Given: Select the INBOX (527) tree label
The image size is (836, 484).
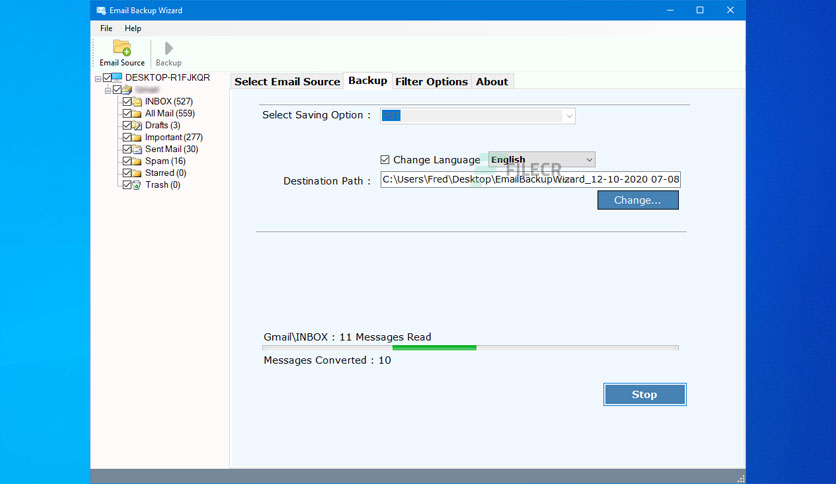Looking at the screenshot, I should [x=169, y=101].
